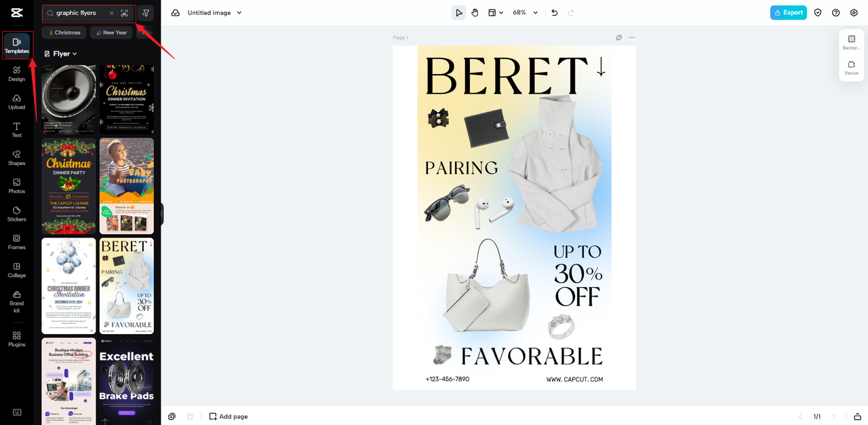Select the BERET heading on canvas
This screenshot has width=868, height=425.
pyautogui.click(x=507, y=75)
